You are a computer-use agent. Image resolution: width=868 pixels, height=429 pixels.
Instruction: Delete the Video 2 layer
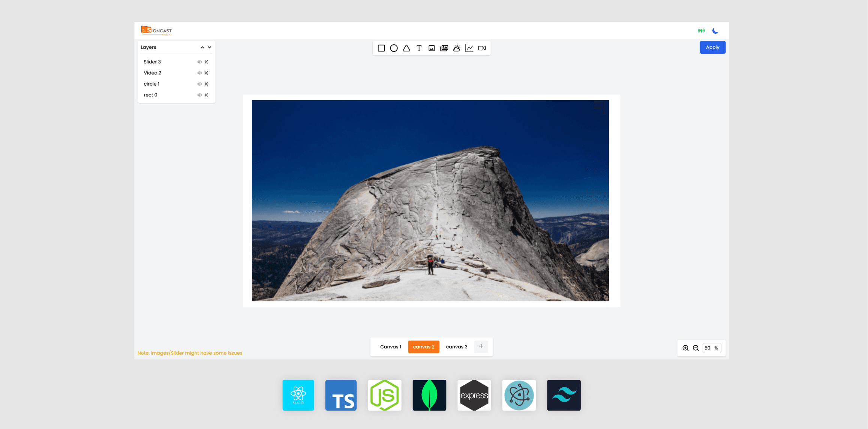tap(206, 73)
